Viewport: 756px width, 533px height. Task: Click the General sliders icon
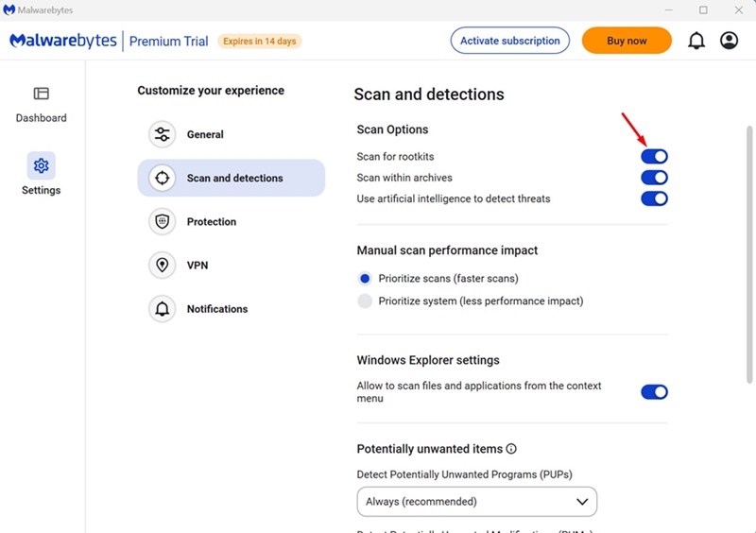[x=163, y=134]
